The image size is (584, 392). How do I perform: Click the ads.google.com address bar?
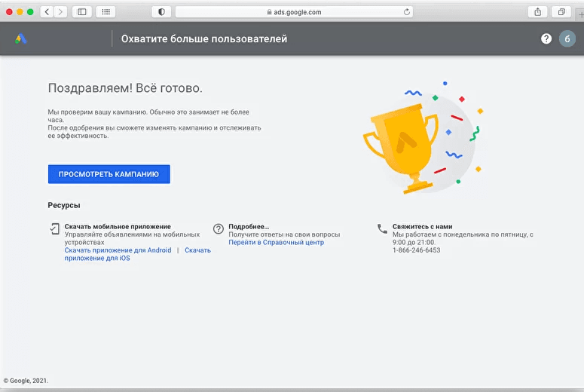tap(294, 12)
